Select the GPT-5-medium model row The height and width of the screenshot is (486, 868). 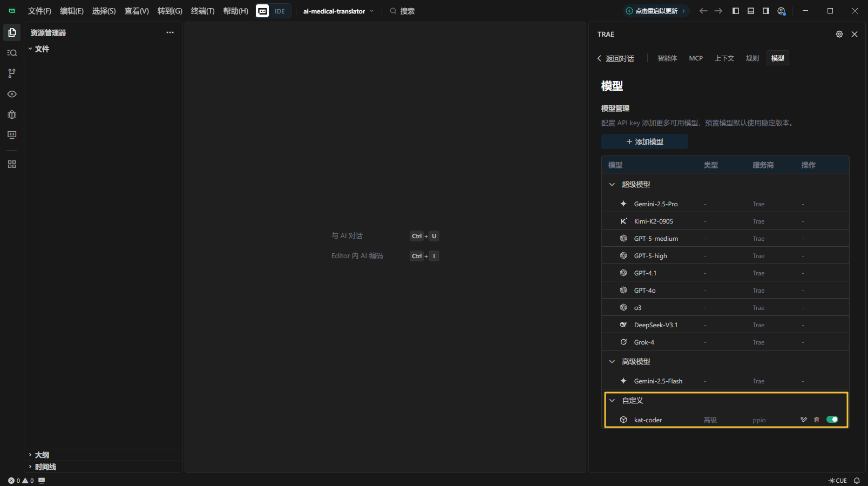[x=725, y=238]
